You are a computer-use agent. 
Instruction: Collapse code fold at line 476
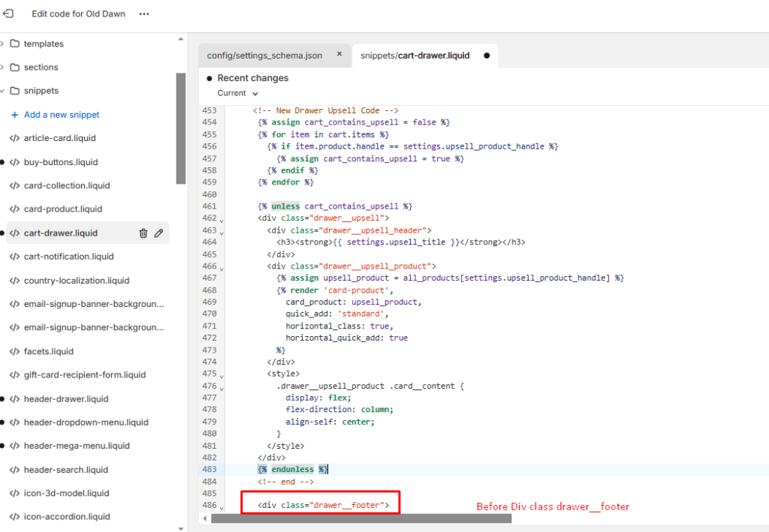pyautogui.click(x=222, y=389)
